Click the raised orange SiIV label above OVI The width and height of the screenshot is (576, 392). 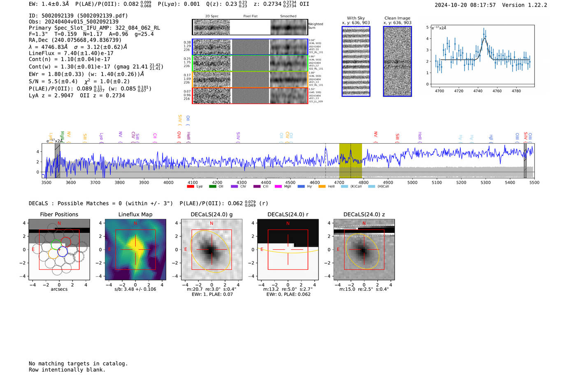180,120
